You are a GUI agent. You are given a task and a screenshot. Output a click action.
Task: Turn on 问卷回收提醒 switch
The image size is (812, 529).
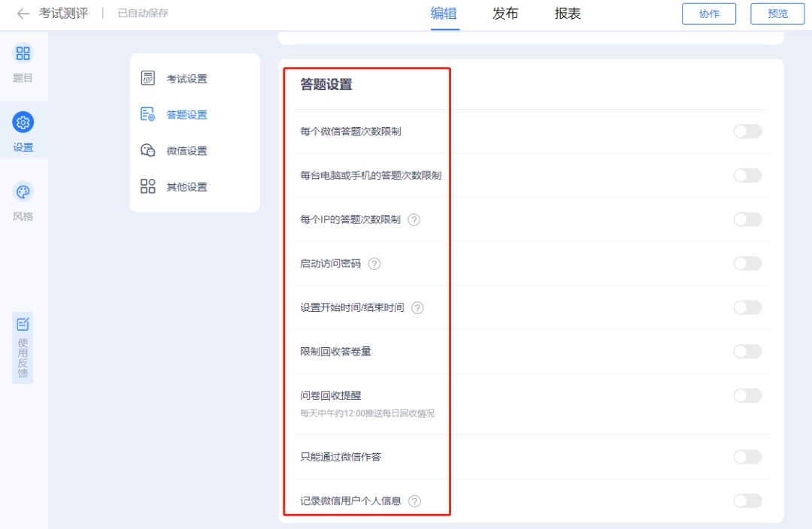[747, 395]
